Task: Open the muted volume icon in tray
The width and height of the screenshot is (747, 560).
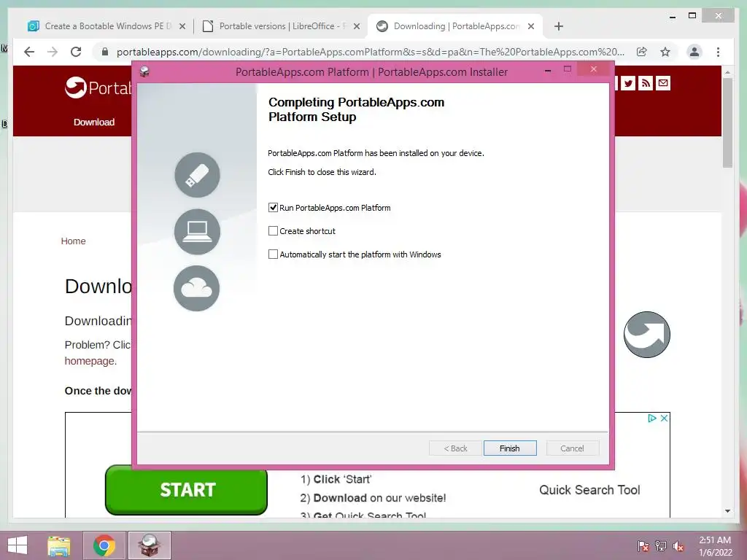Action: coord(678,546)
